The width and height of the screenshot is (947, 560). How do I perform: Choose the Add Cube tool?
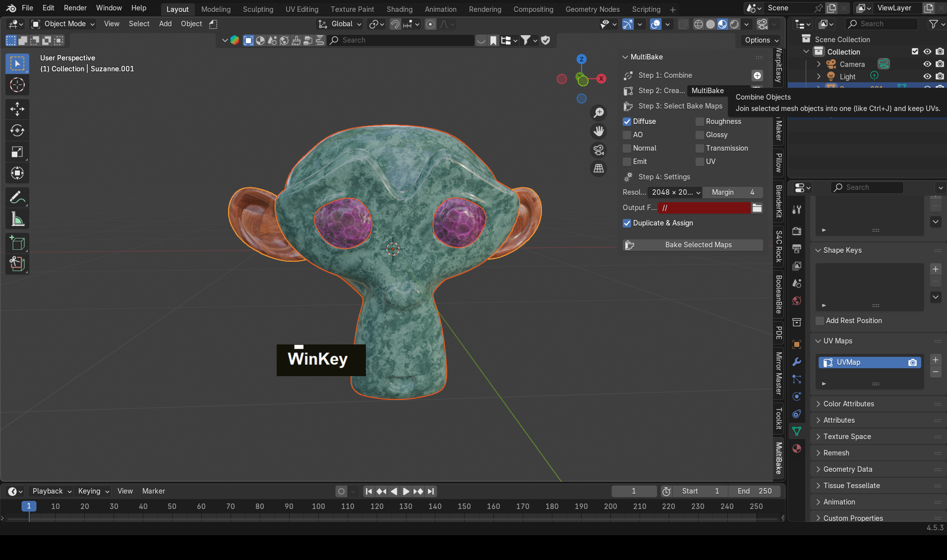tap(17, 243)
